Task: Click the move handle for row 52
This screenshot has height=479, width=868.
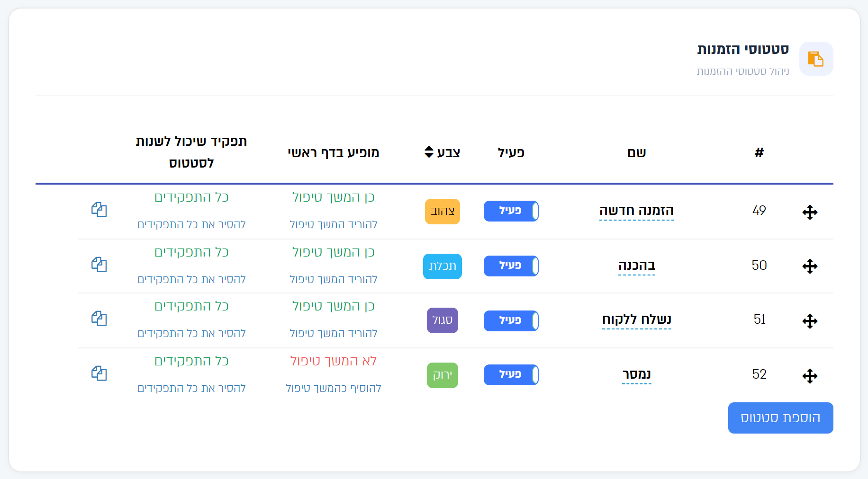Action: point(810,376)
